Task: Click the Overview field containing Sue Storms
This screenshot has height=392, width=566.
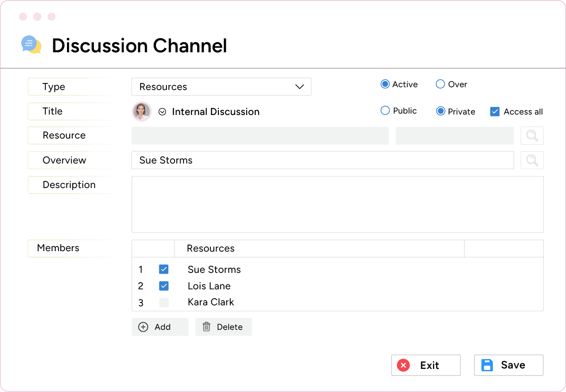Action: [x=322, y=160]
